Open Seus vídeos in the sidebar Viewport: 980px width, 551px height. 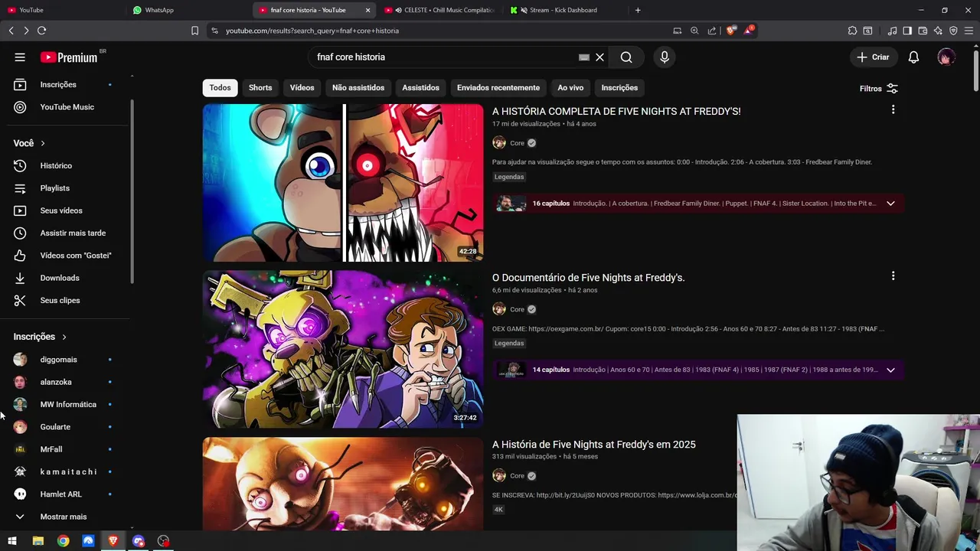(64, 210)
